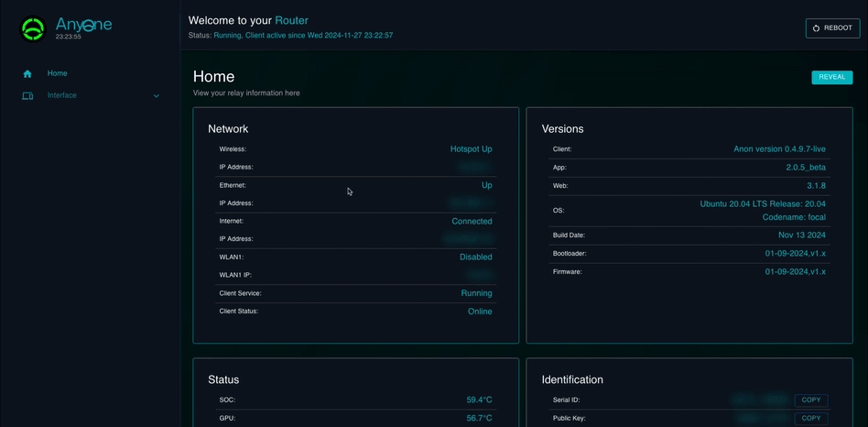Click the Firmware version value

click(x=795, y=272)
